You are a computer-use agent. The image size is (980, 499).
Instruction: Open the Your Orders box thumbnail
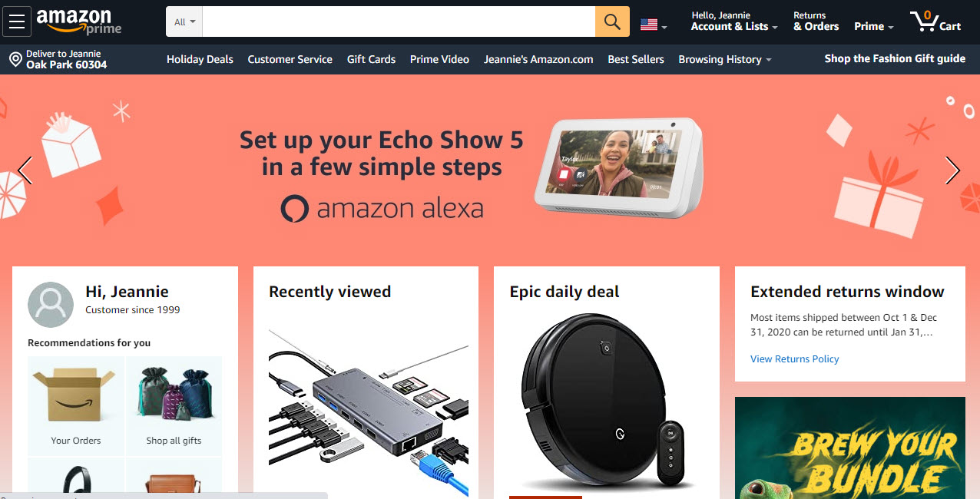click(76, 405)
